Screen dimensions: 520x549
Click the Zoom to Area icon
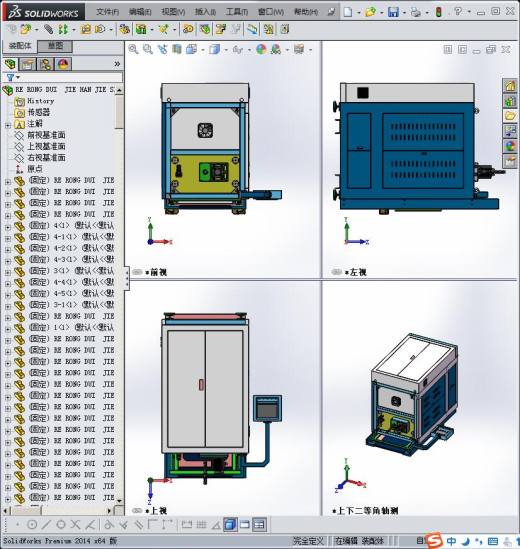click(148, 49)
